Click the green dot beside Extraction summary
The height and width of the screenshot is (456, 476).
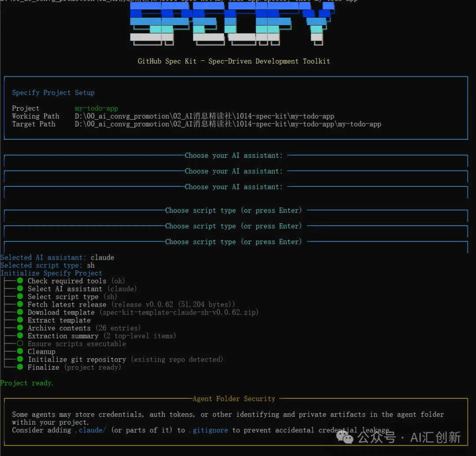[x=20, y=336]
